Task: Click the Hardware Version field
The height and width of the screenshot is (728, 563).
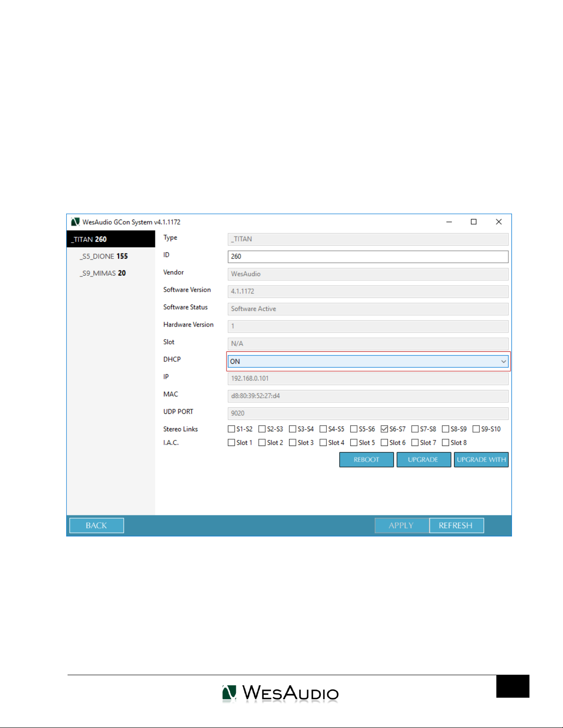Action: tap(368, 327)
